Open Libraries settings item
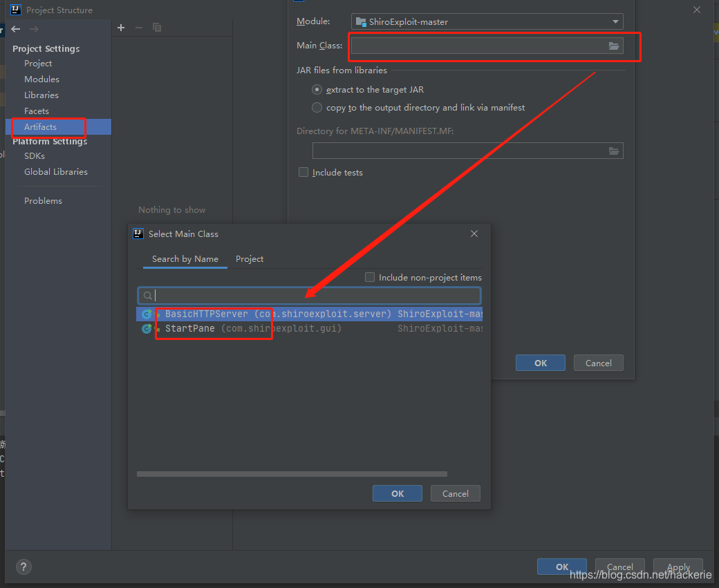 coord(41,95)
